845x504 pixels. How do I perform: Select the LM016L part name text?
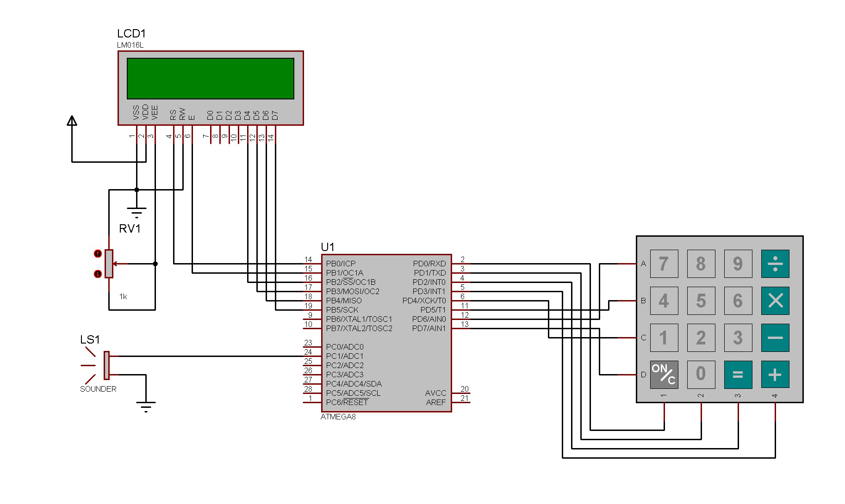click(x=130, y=45)
